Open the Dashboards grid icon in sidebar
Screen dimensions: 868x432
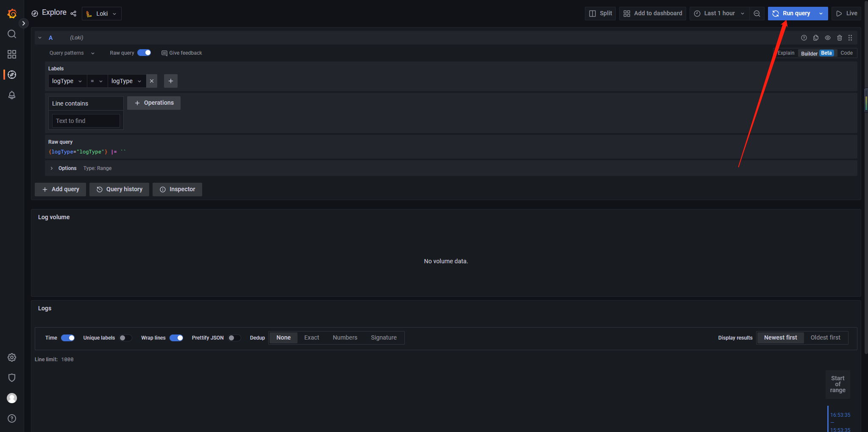tap(12, 54)
